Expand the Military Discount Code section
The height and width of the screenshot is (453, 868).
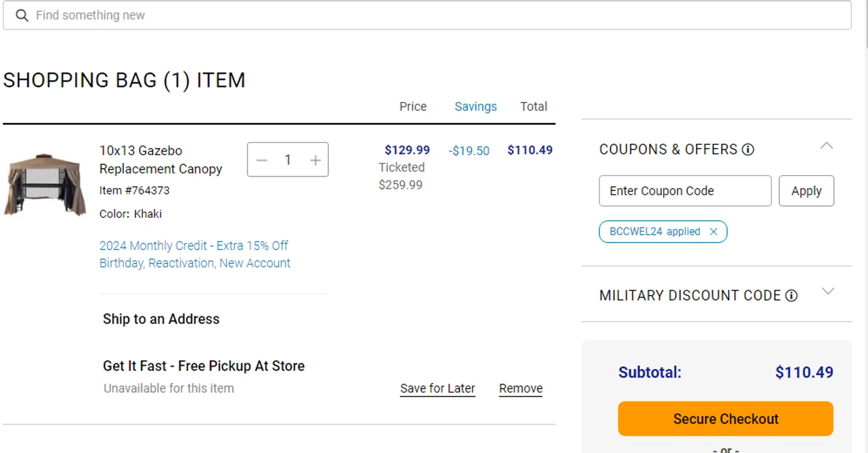coord(828,291)
